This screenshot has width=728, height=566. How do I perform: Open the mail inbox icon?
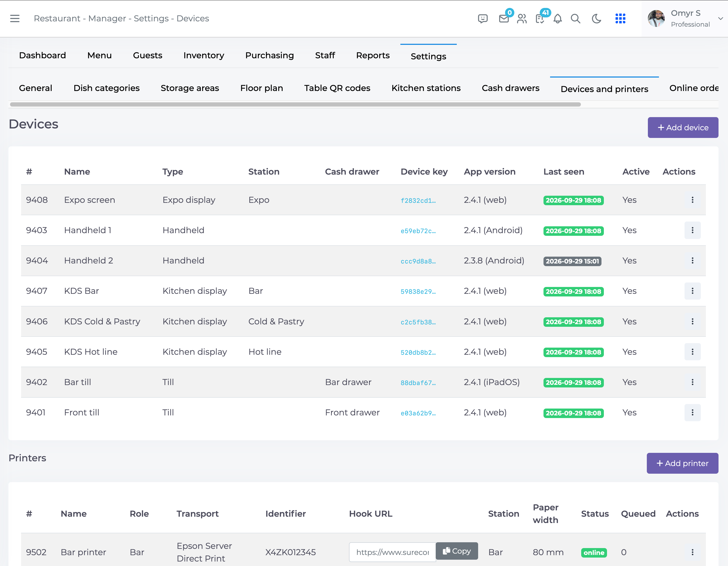click(504, 19)
